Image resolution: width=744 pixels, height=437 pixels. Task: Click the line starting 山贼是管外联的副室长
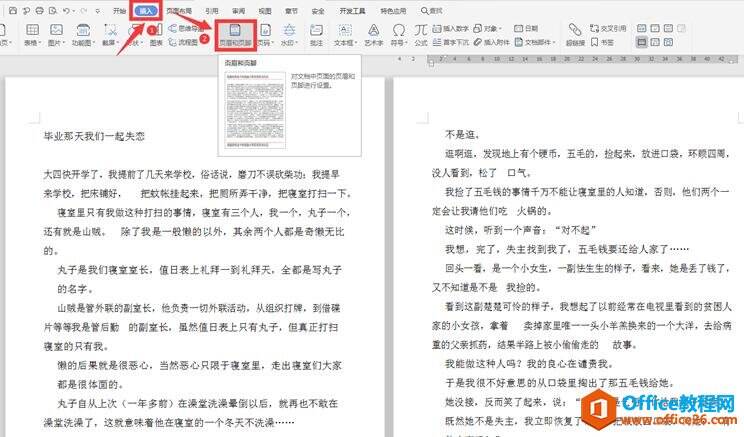point(199,308)
